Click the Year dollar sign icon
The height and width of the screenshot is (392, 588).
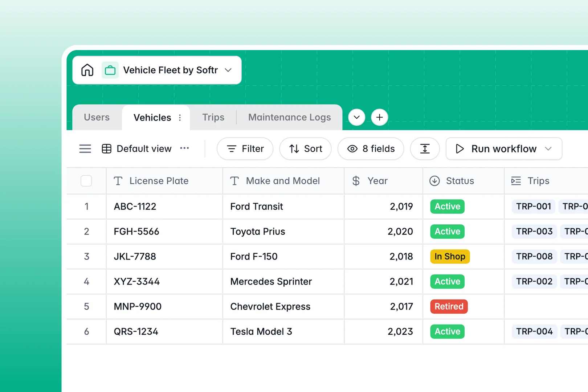point(356,181)
